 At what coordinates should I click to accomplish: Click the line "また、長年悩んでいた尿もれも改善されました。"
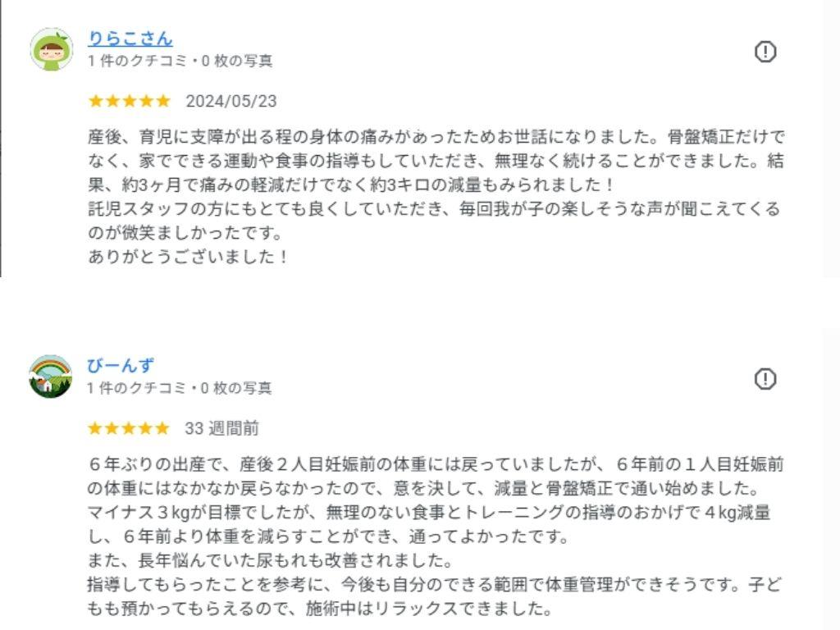click(x=270, y=561)
